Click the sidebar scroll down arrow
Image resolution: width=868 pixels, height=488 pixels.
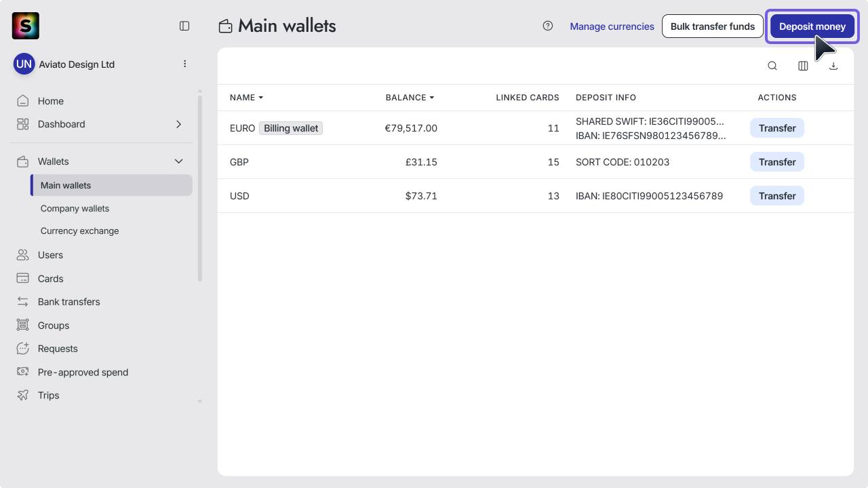click(x=200, y=402)
